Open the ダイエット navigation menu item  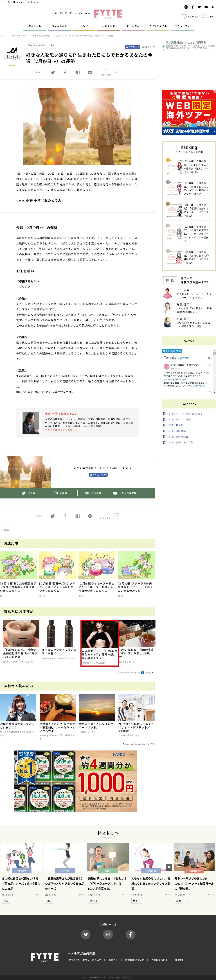35,26
